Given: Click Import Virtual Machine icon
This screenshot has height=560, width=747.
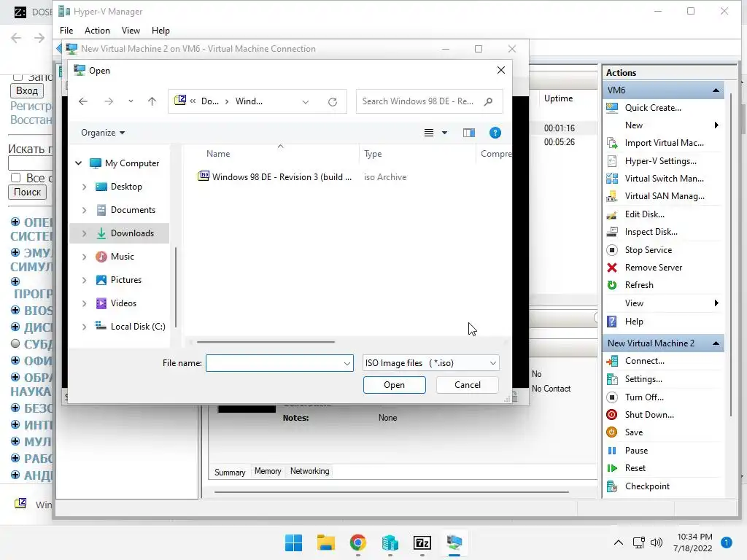Looking at the screenshot, I should click(612, 143).
